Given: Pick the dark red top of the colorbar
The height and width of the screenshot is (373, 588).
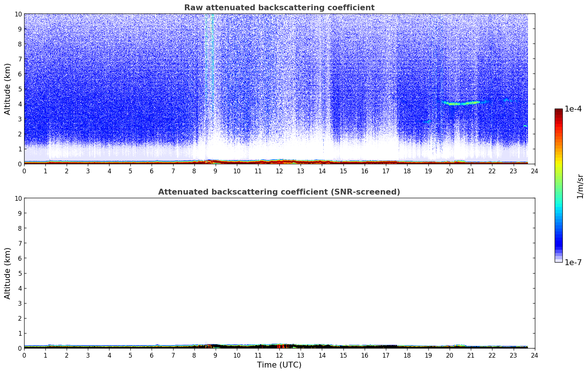Looking at the screenshot, I should pos(558,112).
